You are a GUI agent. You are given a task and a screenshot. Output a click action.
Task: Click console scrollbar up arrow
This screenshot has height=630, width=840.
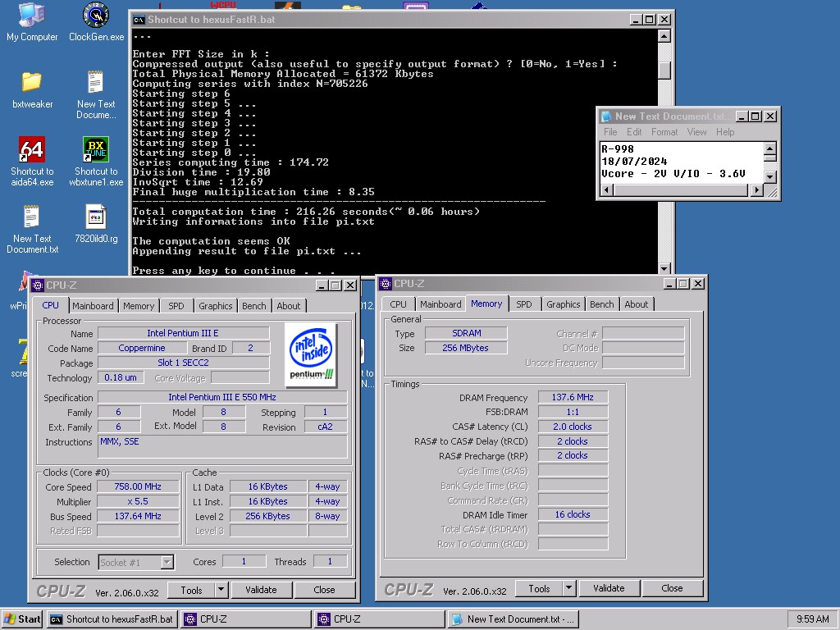click(664, 36)
